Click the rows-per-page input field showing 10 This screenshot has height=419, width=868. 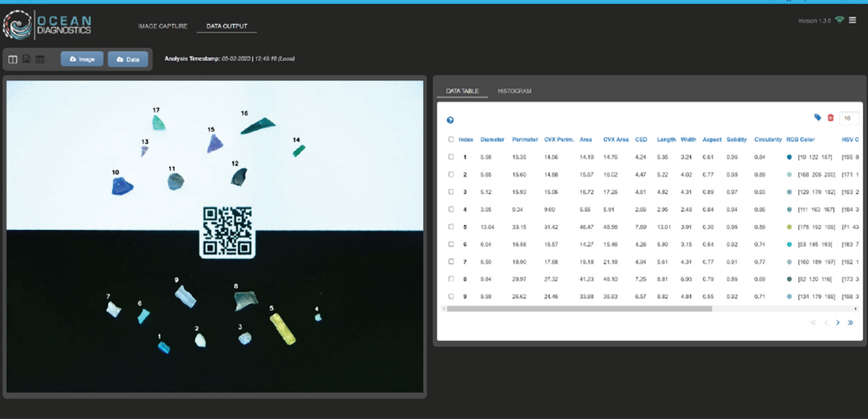[x=848, y=118]
